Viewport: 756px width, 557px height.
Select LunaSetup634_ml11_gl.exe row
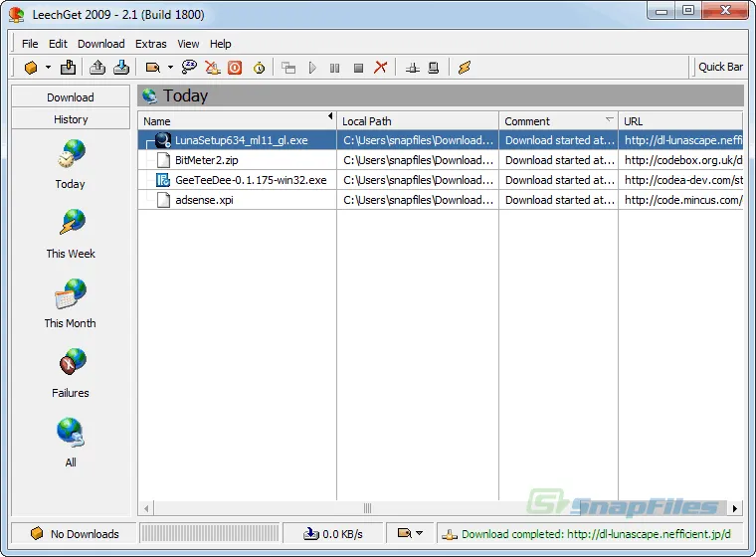(x=441, y=140)
